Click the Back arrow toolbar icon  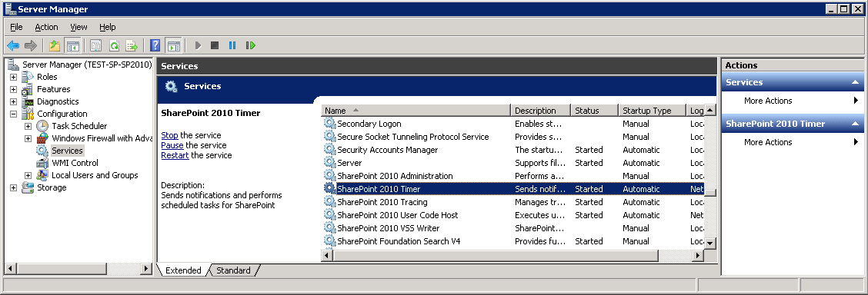click(13, 45)
